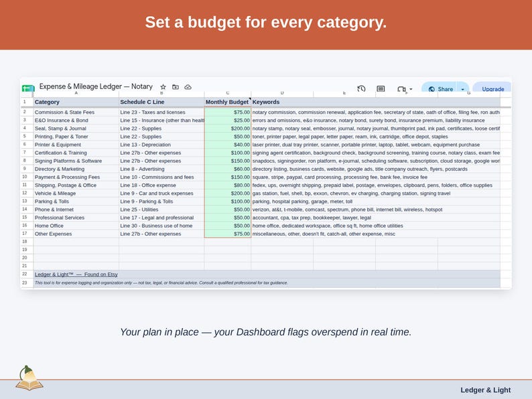Open the Ledger & Light Found on Etsy link

(x=76, y=274)
